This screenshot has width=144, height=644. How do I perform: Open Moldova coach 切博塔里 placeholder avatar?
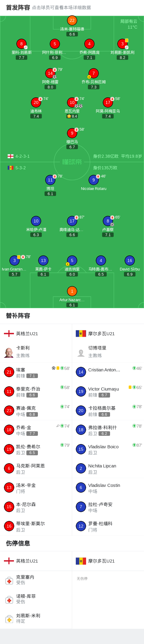point(81,352)
